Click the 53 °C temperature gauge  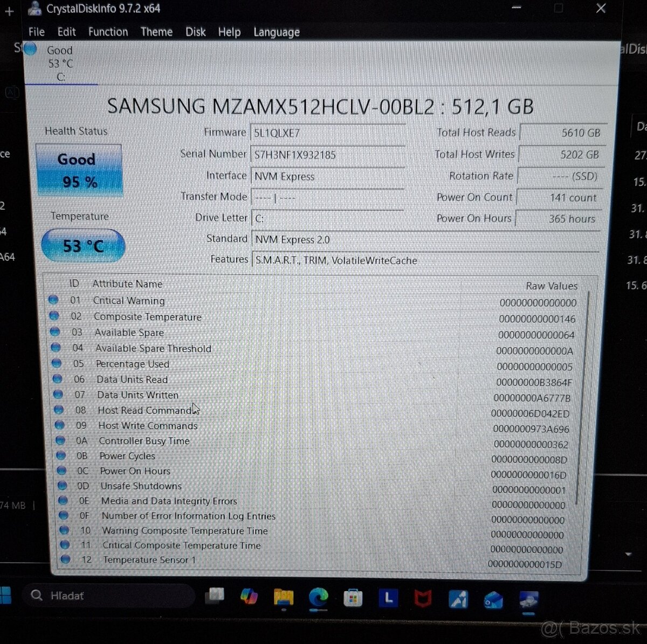click(82, 245)
